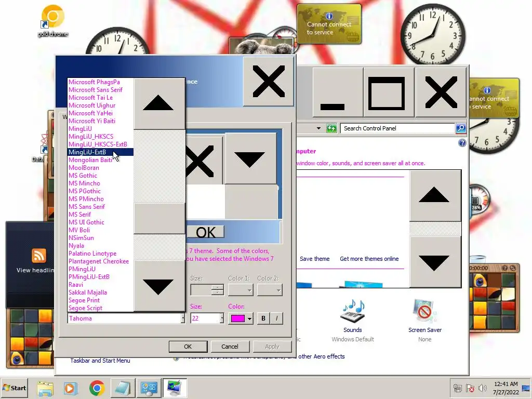
Task: Select MS PGothic font
Action: coord(100,191)
